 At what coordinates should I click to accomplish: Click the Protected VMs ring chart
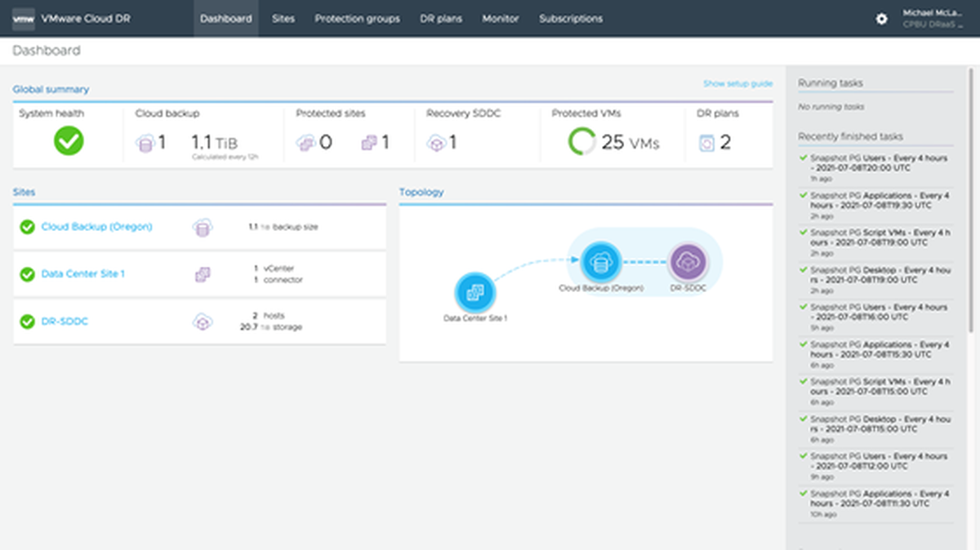582,142
